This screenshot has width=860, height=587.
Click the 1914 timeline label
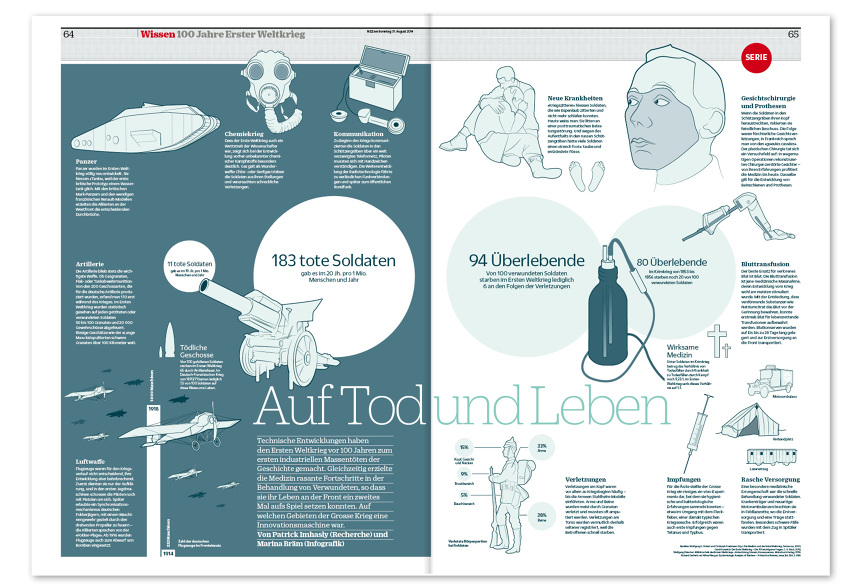(x=168, y=554)
